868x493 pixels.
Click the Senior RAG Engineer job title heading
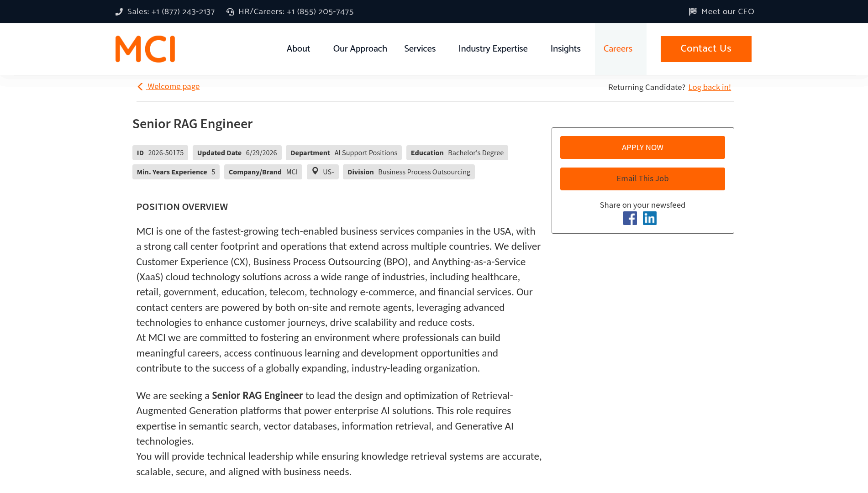(x=192, y=124)
